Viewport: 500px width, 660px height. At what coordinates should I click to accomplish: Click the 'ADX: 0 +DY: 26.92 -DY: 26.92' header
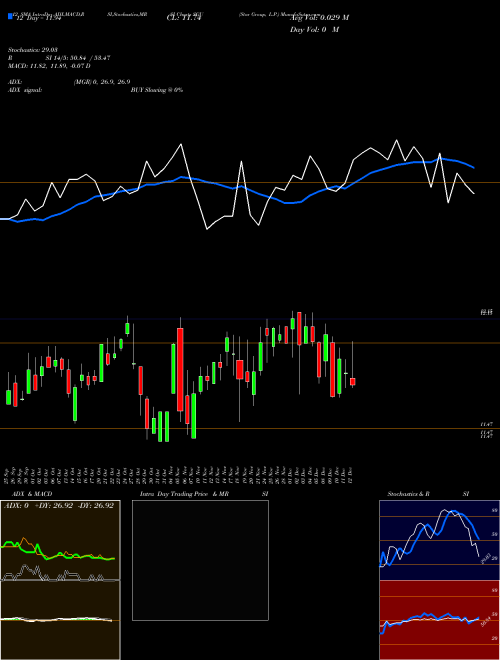[x=59, y=506]
